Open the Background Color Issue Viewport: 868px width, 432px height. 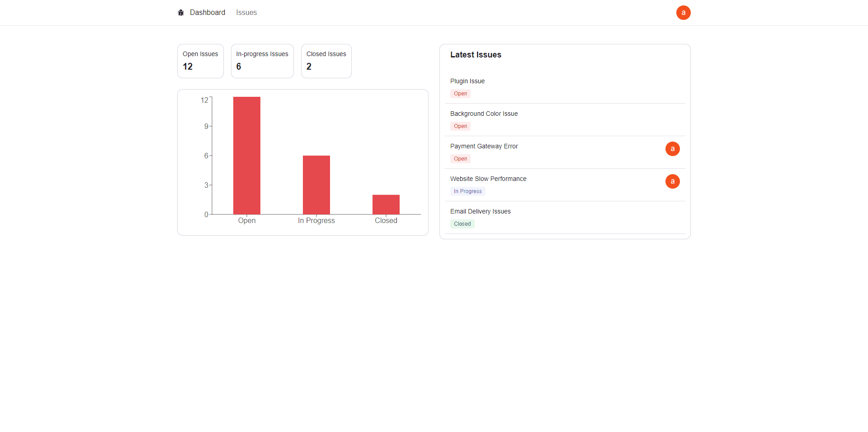[484, 114]
